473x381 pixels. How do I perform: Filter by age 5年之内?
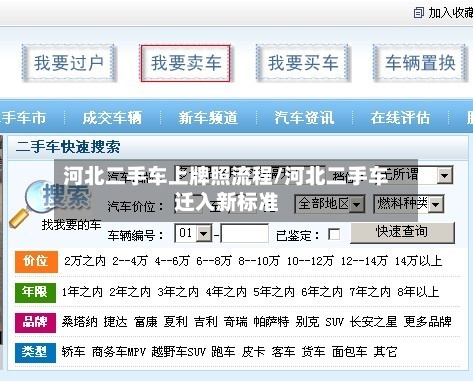click(274, 292)
